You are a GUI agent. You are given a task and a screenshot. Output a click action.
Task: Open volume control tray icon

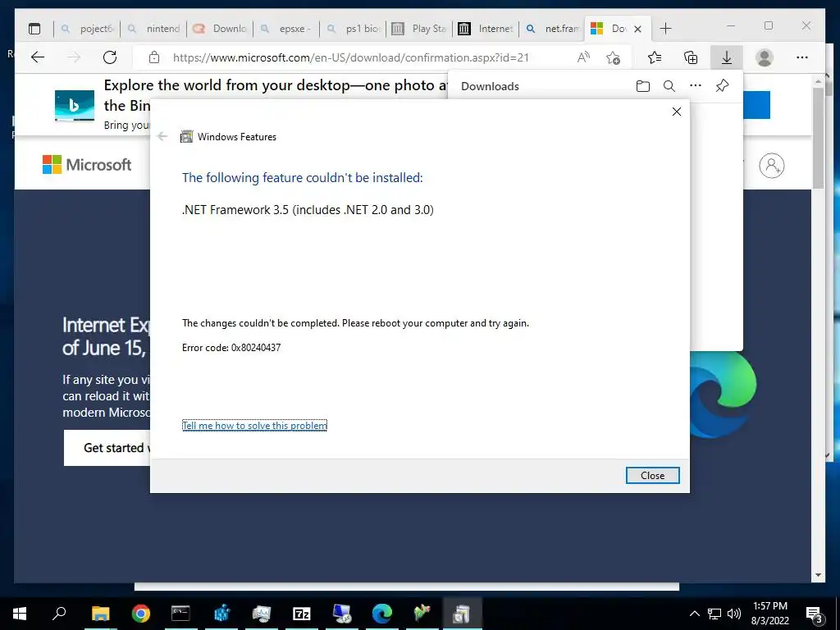pos(734,614)
